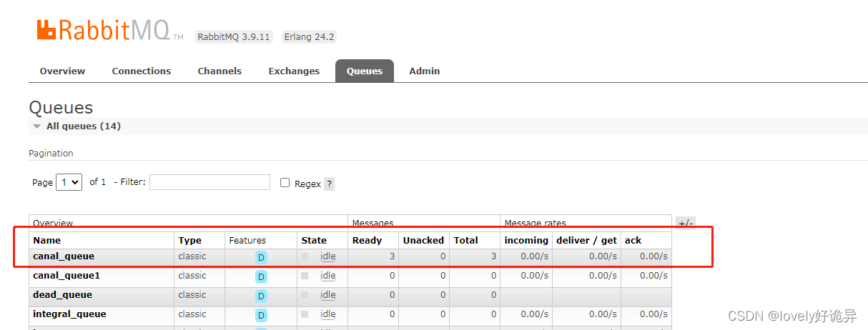Open the integral_queue queue
868x330 pixels.
coord(69,314)
